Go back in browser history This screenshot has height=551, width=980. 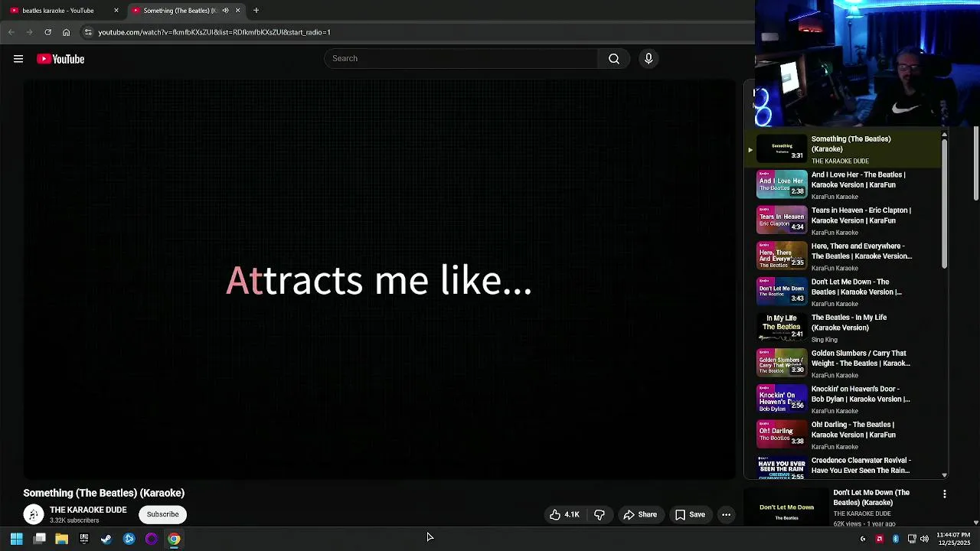[11, 32]
